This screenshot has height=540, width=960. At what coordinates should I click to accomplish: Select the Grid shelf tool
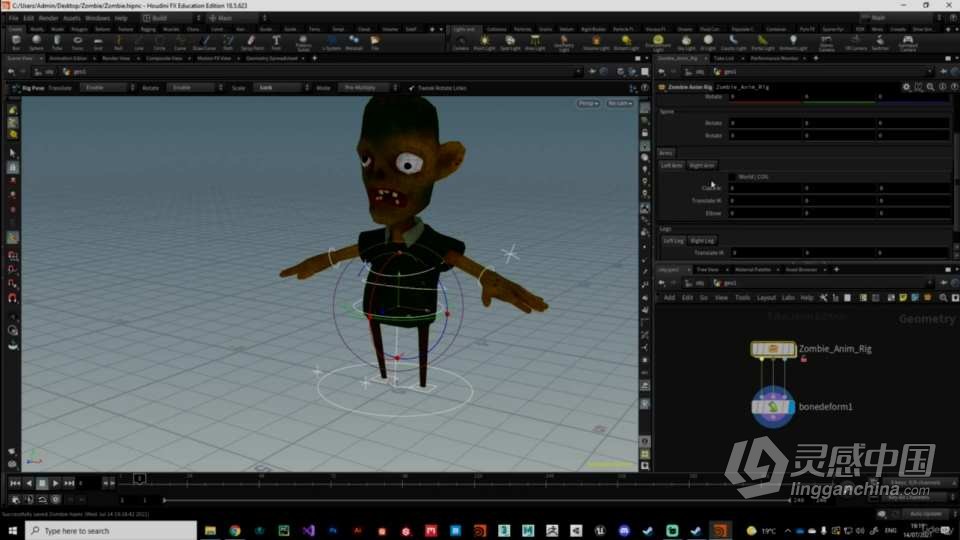(98, 42)
